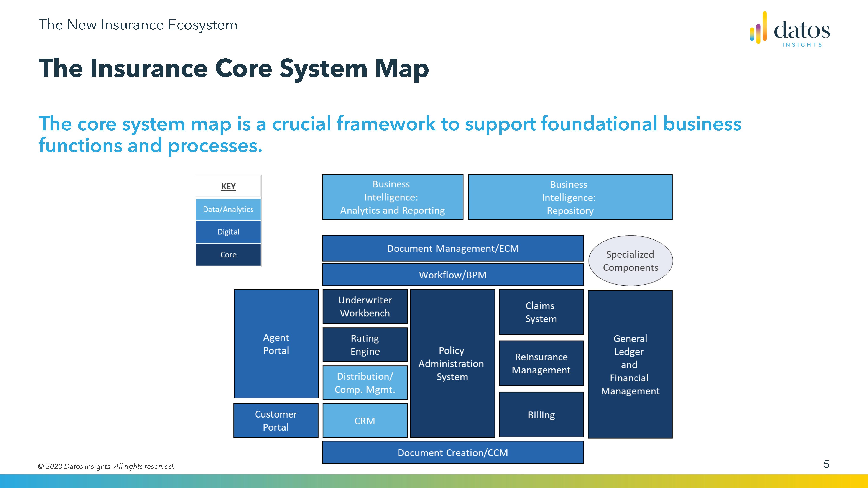Click the Document Creation/CCM bar
This screenshot has height=488, width=868.
point(452,453)
